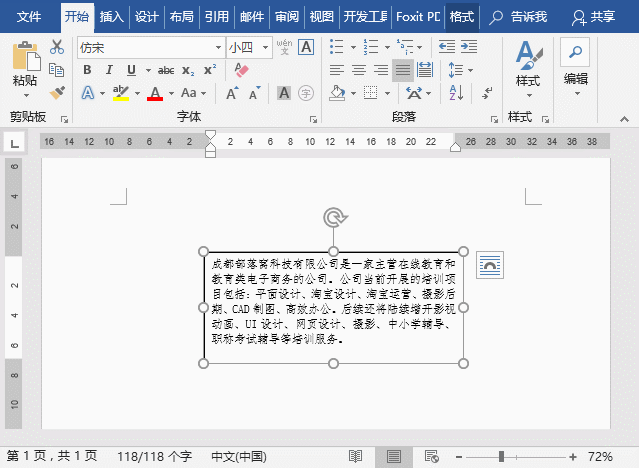This screenshot has width=639, height=468.
Task: Select the Format Painter brush icon
Action: click(57, 92)
